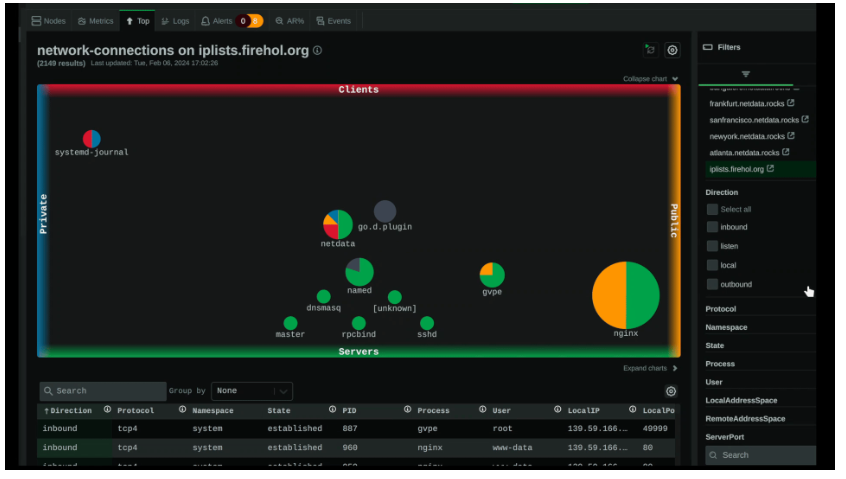This screenshot has height=479, width=846.
Task: Switch to the Logs tab
Action: coord(175,21)
